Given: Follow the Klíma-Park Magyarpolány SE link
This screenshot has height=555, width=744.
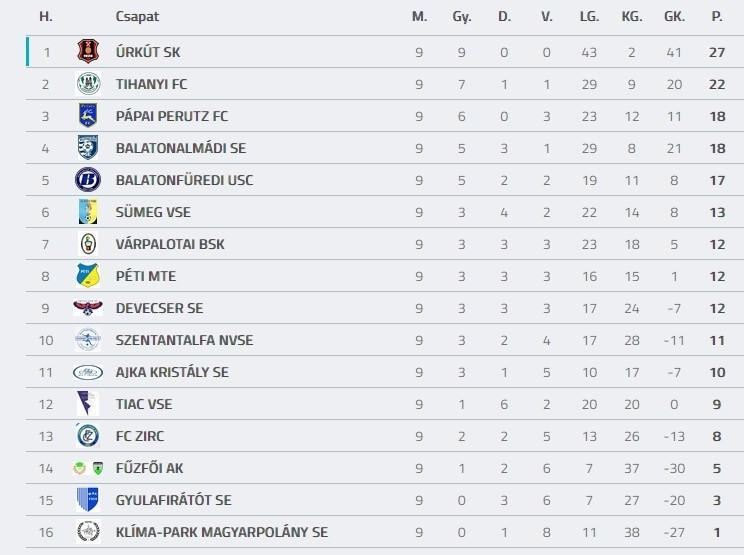Looking at the screenshot, I should click(x=221, y=532).
